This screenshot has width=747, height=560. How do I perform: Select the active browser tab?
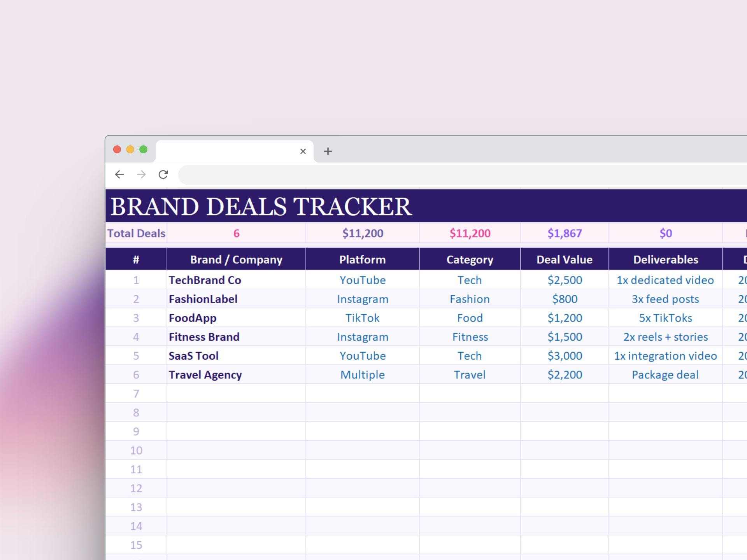click(235, 151)
